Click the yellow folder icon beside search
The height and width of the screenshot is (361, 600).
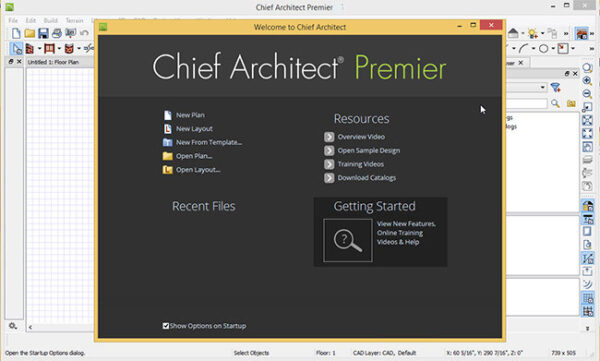point(571,103)
